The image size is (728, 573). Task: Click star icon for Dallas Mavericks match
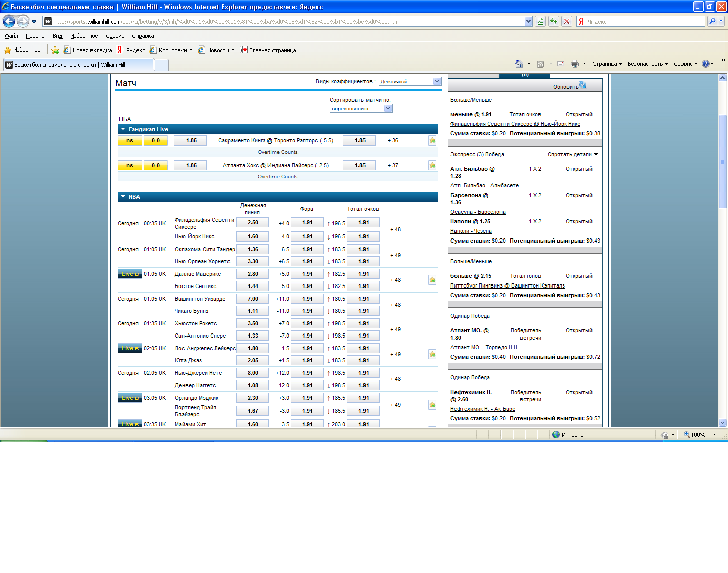click(x=432, y=280)
